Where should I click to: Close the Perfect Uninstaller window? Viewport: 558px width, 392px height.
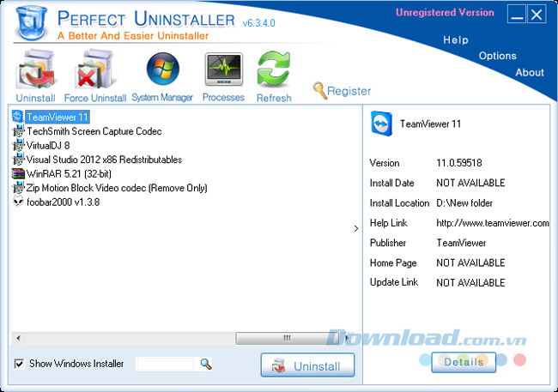pyautogui.click(x=537, y=14)
